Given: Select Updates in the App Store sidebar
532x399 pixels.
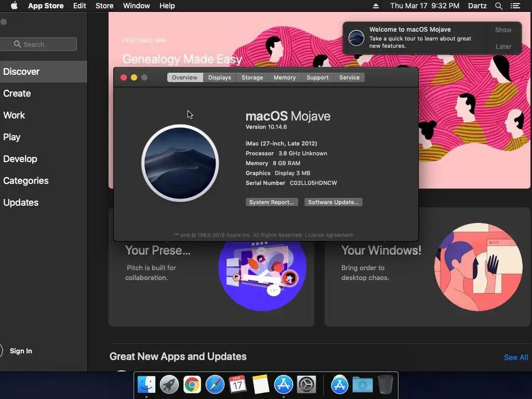Looking at the screenshot, I should 44,203.
